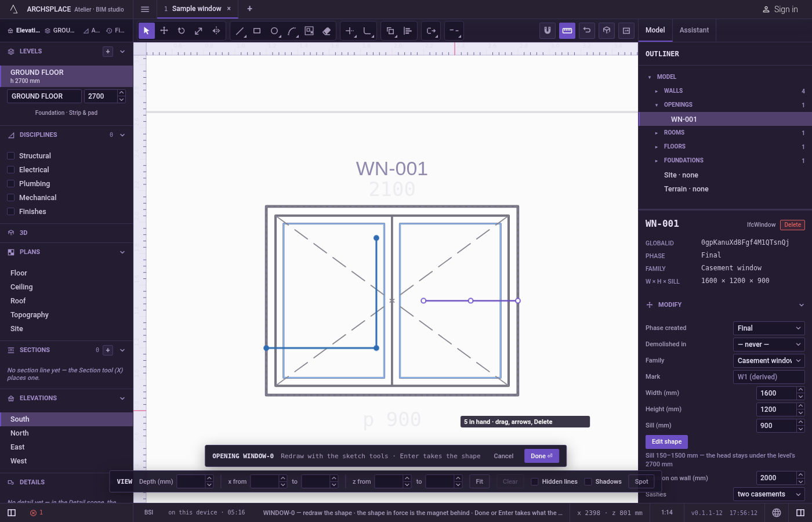Open the Offset copy tool
812x522 pixels.
[x=390, y=31]
